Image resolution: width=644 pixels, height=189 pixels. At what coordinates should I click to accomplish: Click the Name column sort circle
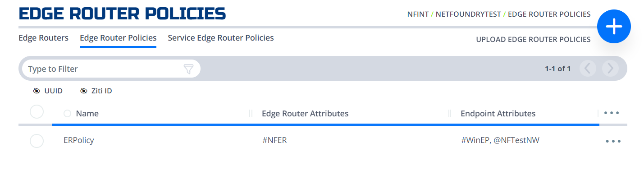68,113
